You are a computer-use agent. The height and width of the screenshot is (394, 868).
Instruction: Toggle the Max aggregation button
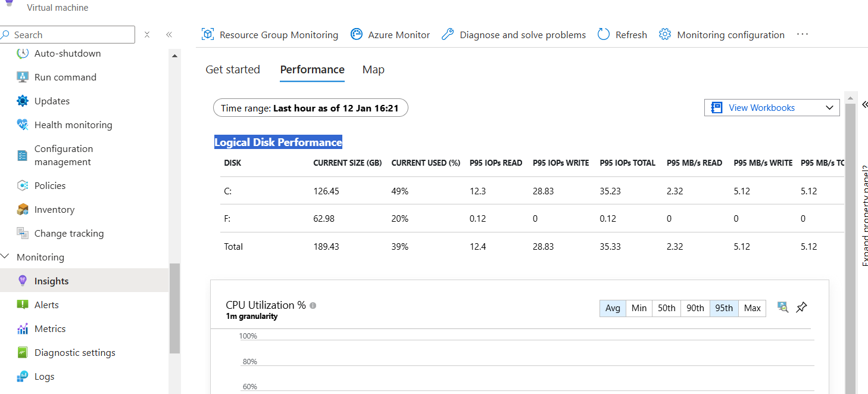point(753,308)
